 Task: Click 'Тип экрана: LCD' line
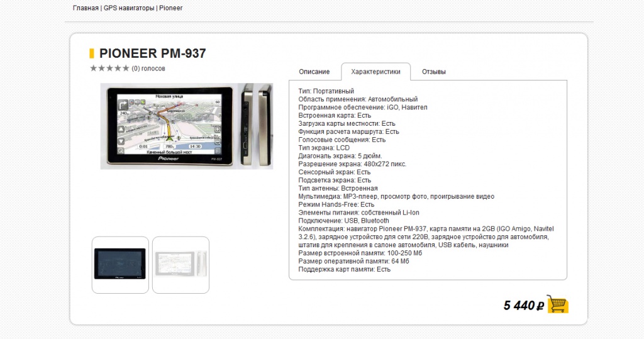click(x=324, y=148)
